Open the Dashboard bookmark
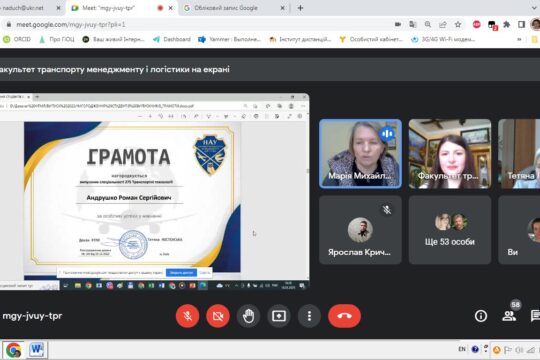This screenshot has width=540, height=360. 172,39
